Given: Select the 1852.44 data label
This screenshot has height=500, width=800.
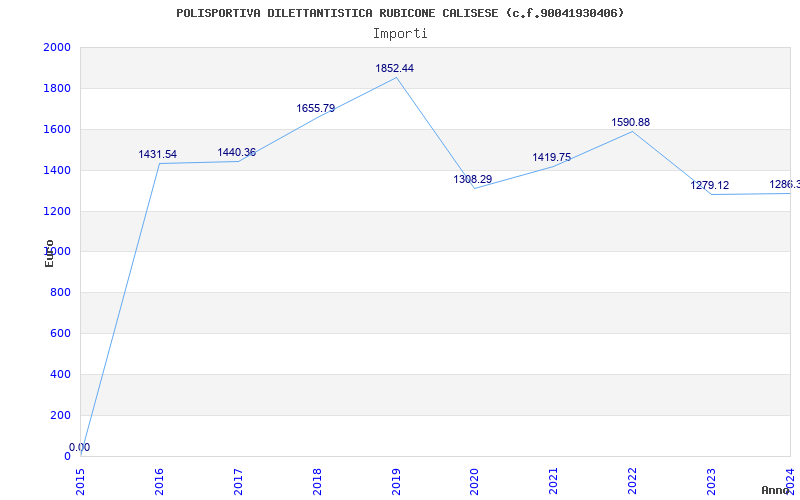Looking at the screenshot, I should [x=394, y=68].
